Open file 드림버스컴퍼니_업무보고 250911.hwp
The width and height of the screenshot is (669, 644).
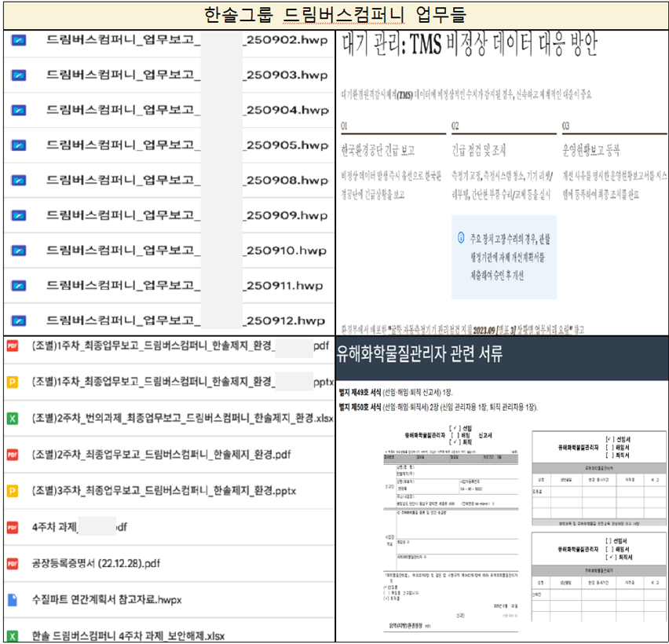point(185,285)
